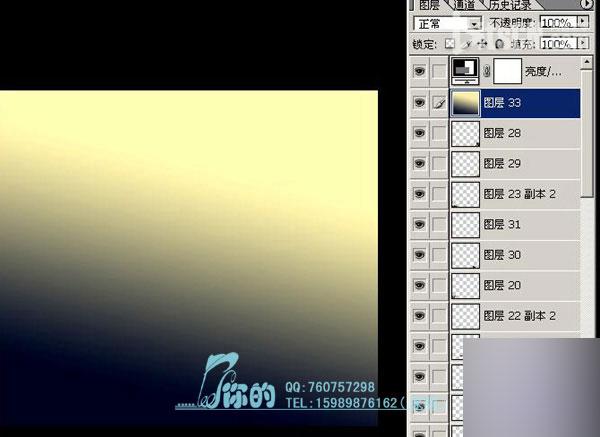Select the layer named 图层 30
The width and height of the screenshot is (600, 437).
[502, 255]
